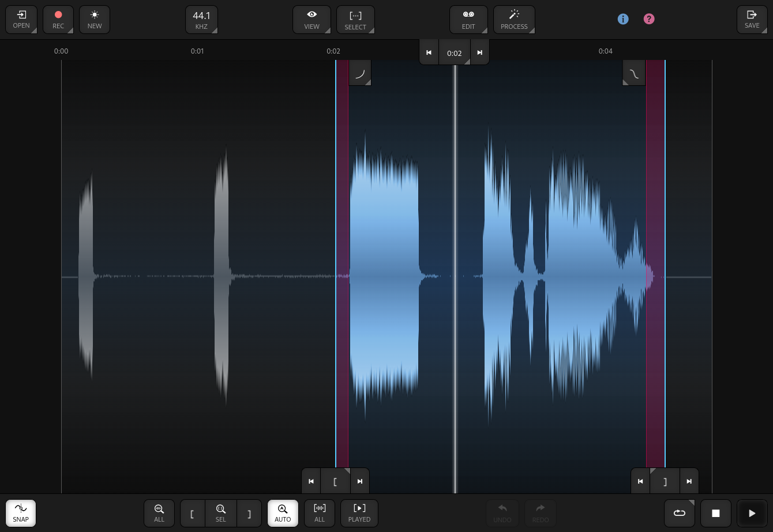
Task: Click the 0:02 playhead time display
Action: [455, 53]
